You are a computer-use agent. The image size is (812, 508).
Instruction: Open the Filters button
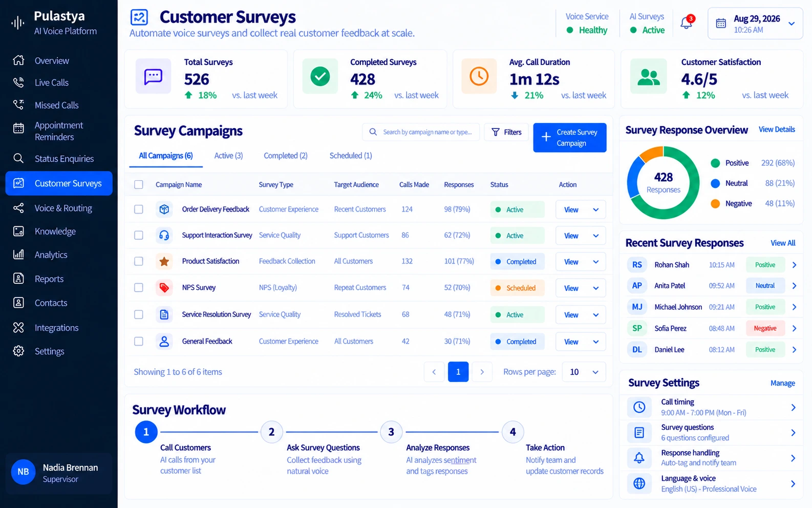click(x=506, y=132)
